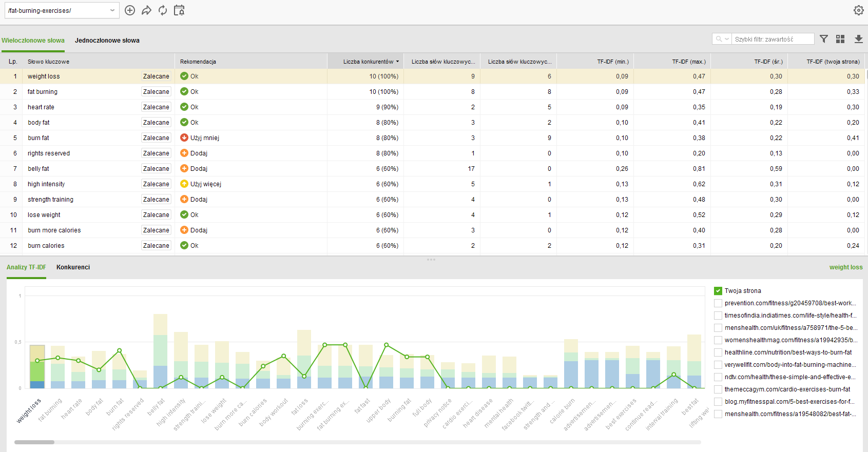Sort by the Liczba konkurentów column header
This screenshot has width=868, height=452.
pos(368,62)
